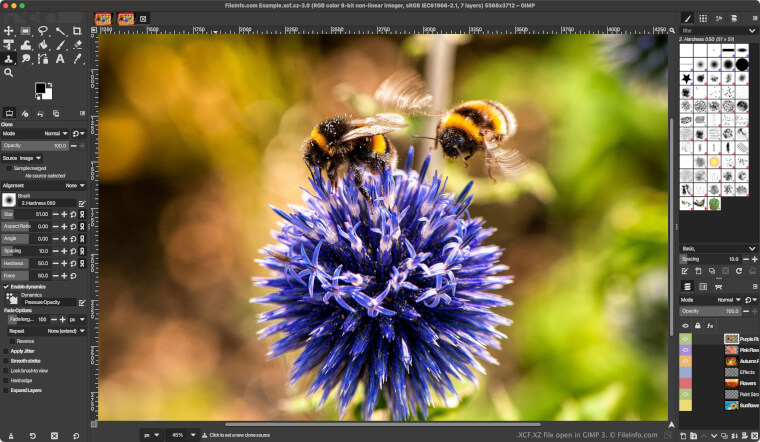Select the Rectangle Select tool

(x=26, y=31)
